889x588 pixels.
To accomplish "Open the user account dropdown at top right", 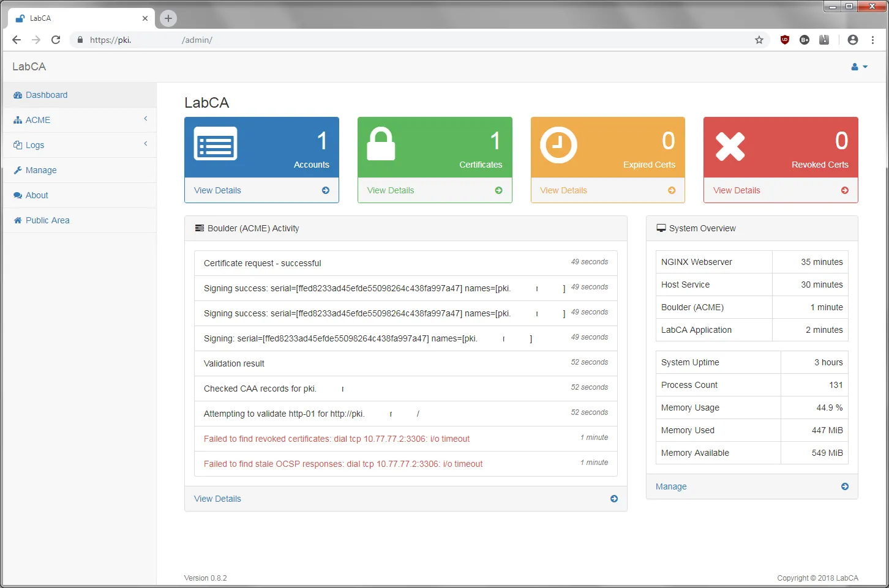I will point(858,67).
